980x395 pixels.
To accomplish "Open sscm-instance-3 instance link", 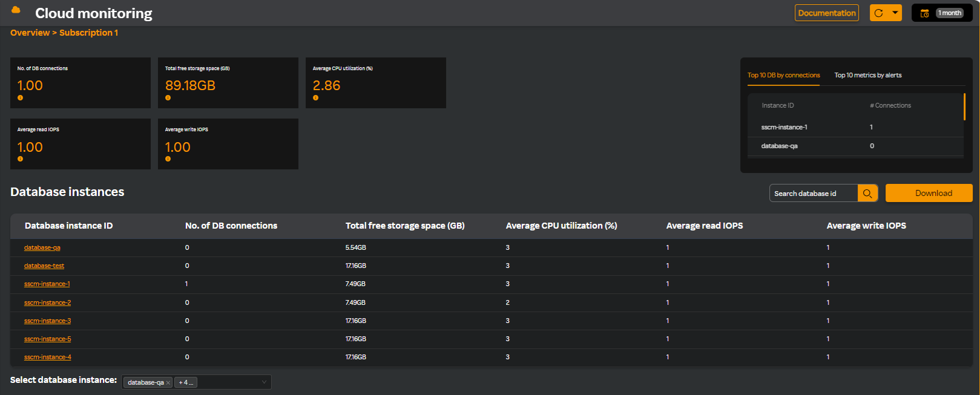I will click(x=47, y=321).
